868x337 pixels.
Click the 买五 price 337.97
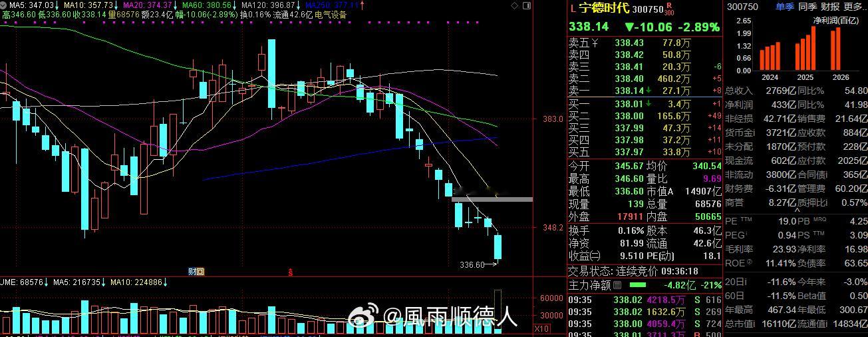point(629,152)
